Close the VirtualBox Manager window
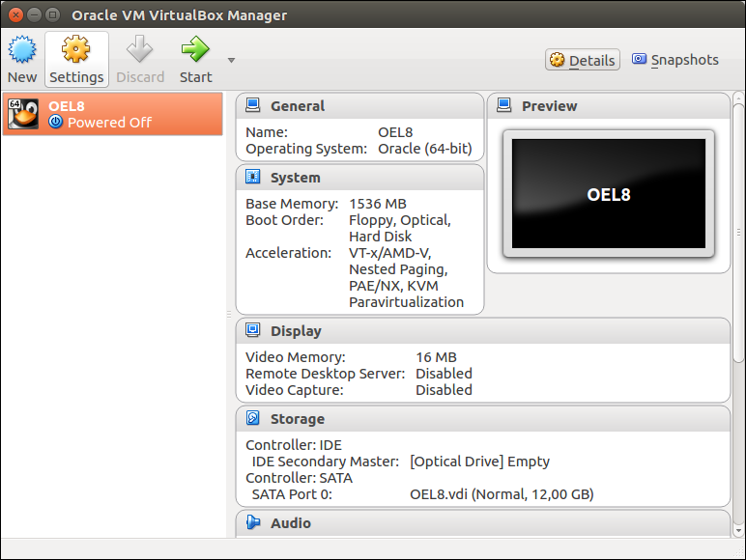Image resolution: width=746 pixels, height=560 pixels. click(15, 14)
